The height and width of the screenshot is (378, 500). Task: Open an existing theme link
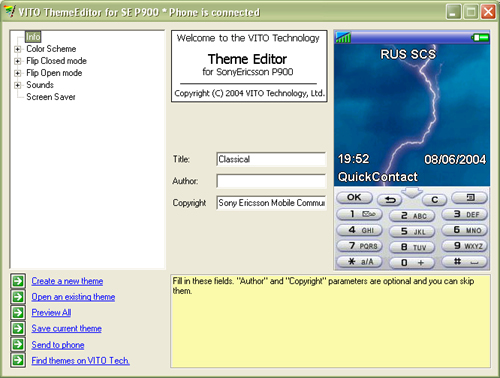pos(73,297)
